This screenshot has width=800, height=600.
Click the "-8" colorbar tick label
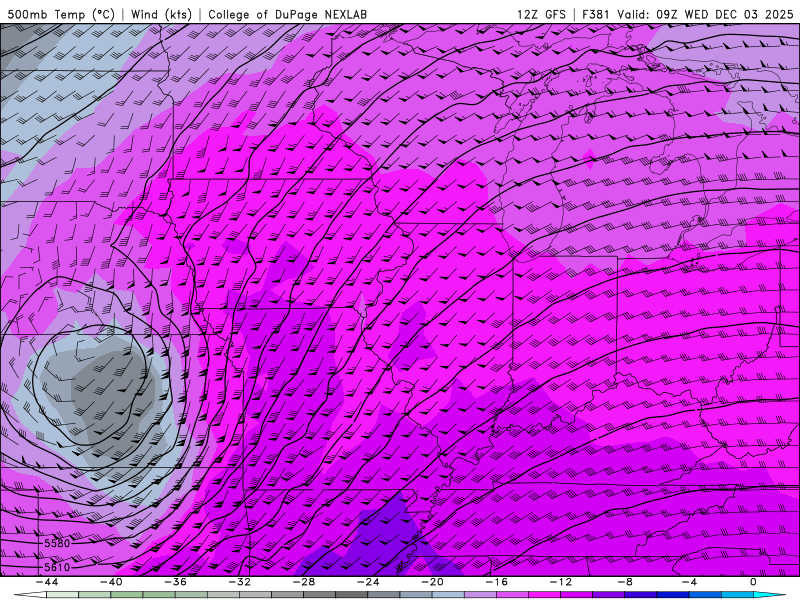[626, 582]
